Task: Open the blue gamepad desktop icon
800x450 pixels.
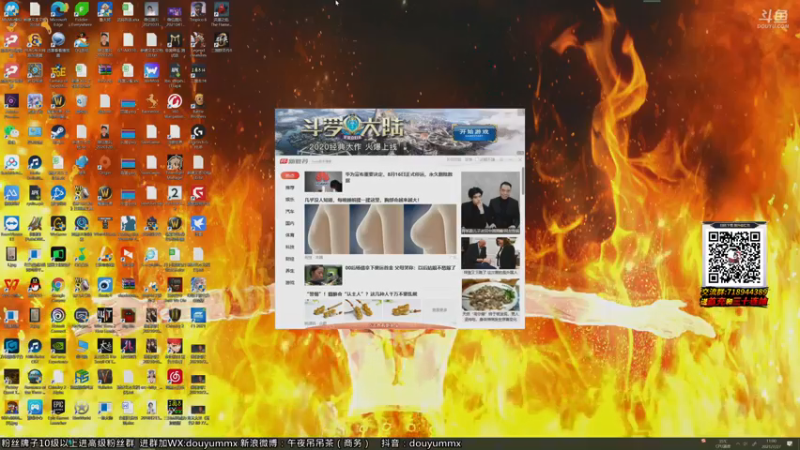Action: pos(35,407)
